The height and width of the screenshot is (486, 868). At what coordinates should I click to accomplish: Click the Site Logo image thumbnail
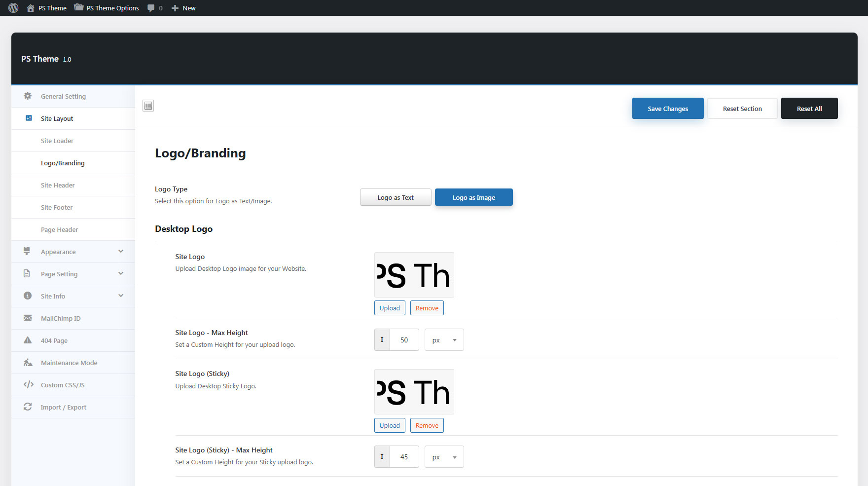[x=414, y=275]
